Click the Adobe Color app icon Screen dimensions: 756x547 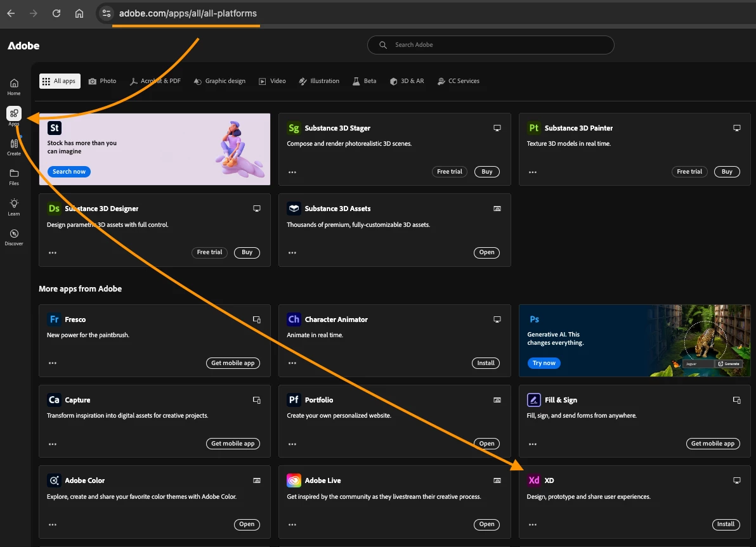click(54, 480)
